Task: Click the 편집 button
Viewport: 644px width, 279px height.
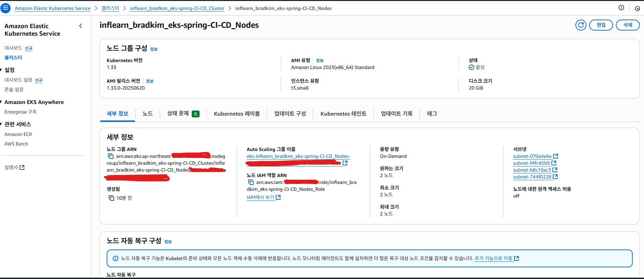Action: [601, 25]
